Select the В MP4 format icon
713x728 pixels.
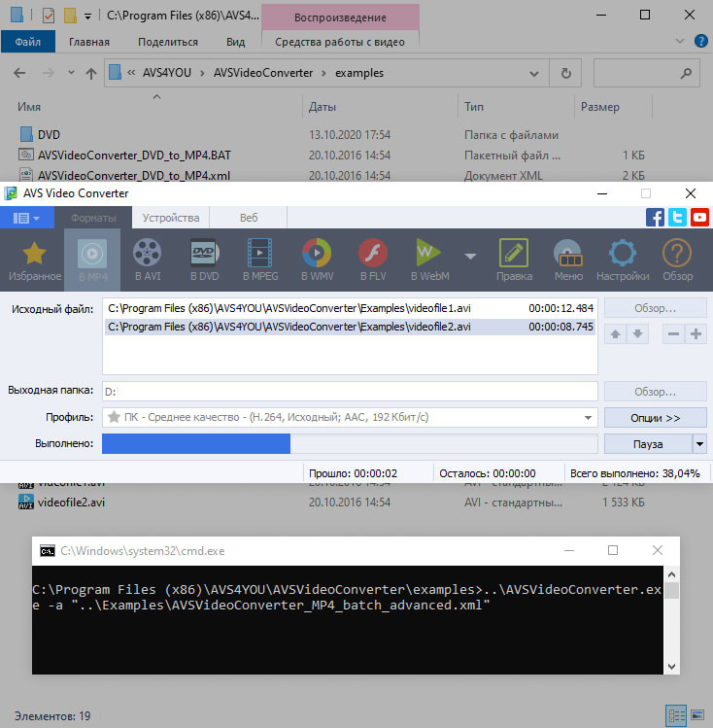click(92, 260)
